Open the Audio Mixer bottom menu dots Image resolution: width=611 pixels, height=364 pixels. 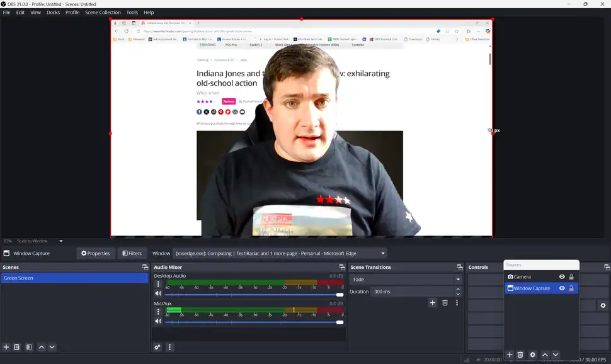169,347
